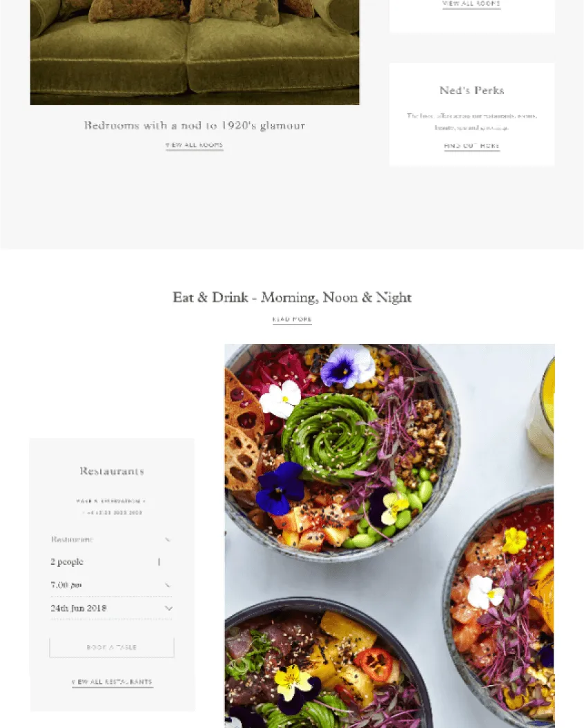Click the Eat & Drink section heading
The height and width of the screenshot is (728, 584).
coord(292,297)
